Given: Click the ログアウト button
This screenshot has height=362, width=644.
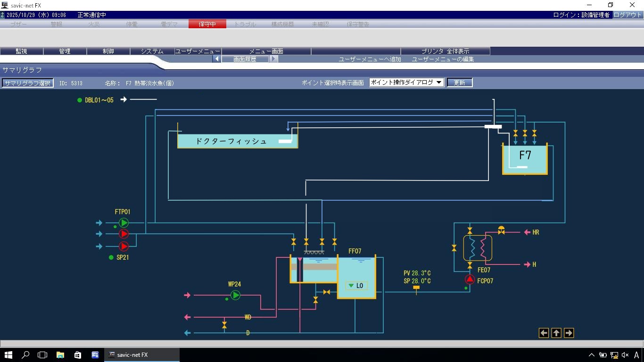Looking at the screenshot, I should (x=627, y=15).
